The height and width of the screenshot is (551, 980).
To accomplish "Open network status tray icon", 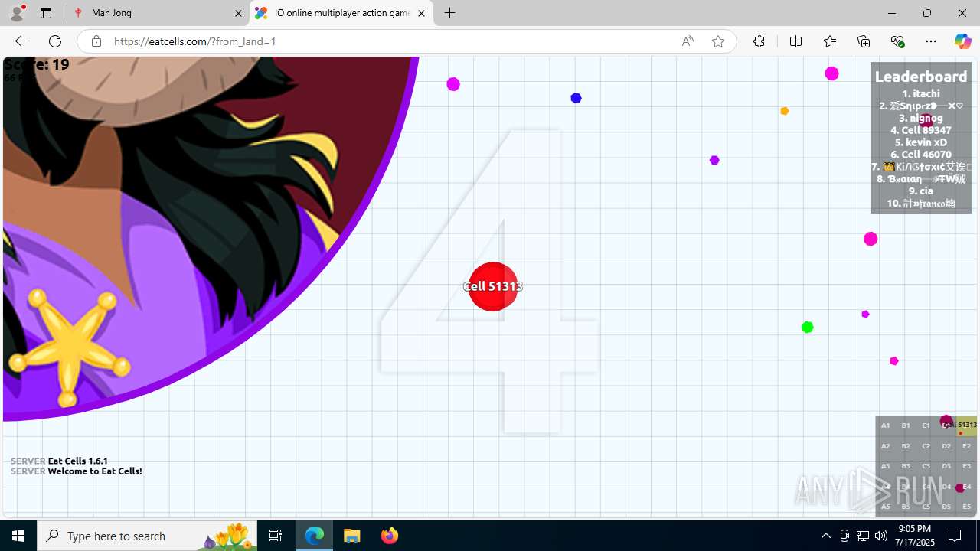I will [x=863, y=536].
